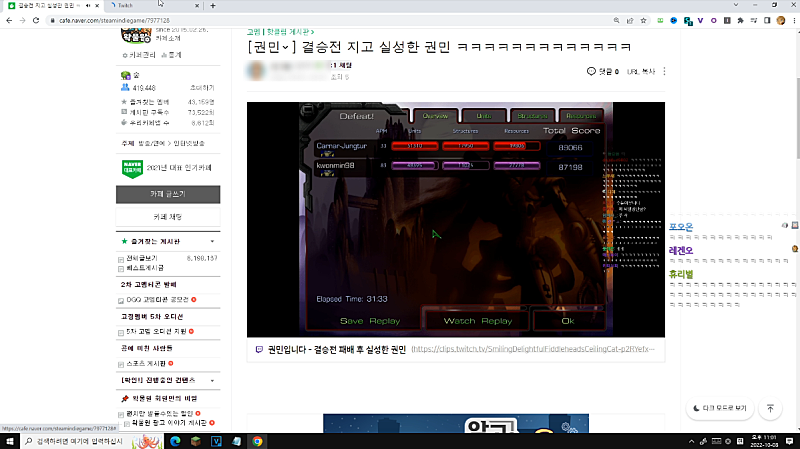Viewport: 800px width, 449px height.
Task: Click the members icon beside 419,448
Action: (x=125, y=87)
